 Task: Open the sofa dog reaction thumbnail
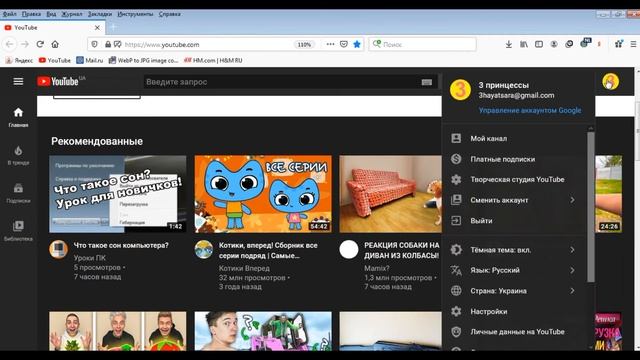391,194
